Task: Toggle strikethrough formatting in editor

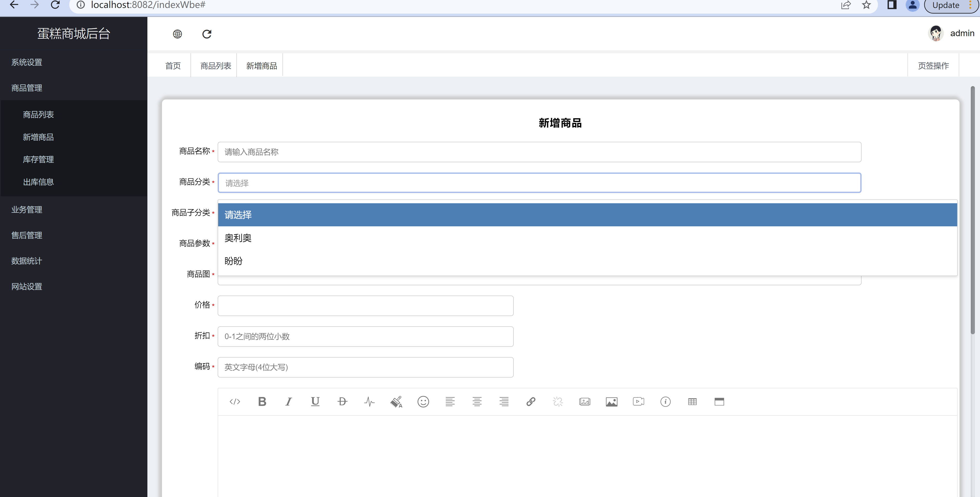Action: [x=342, y=402]
